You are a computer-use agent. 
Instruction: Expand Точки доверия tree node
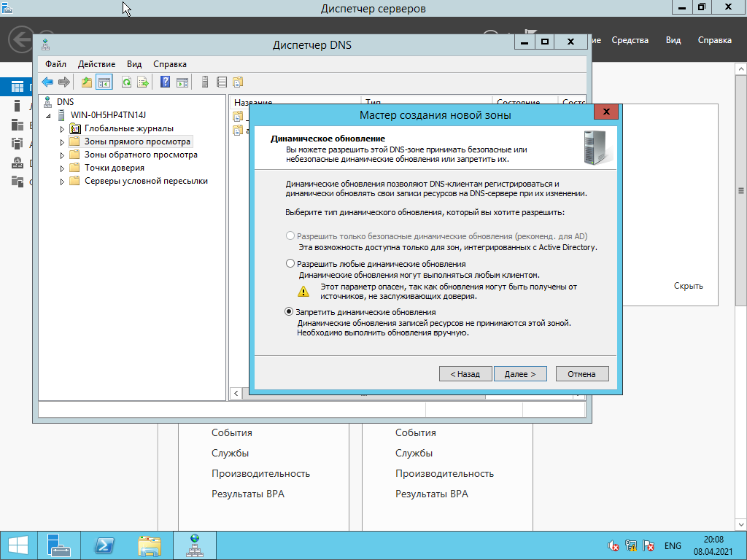tap(62, 168)
